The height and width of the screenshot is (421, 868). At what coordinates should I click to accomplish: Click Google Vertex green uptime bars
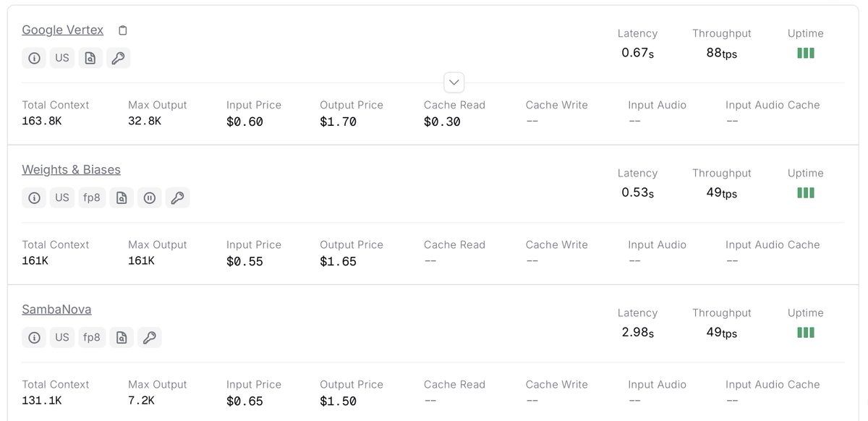(805, 53)
